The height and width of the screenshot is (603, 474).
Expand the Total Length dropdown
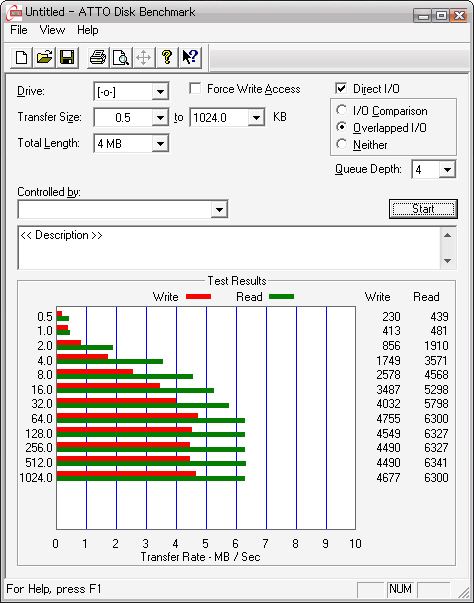[160, 144]
